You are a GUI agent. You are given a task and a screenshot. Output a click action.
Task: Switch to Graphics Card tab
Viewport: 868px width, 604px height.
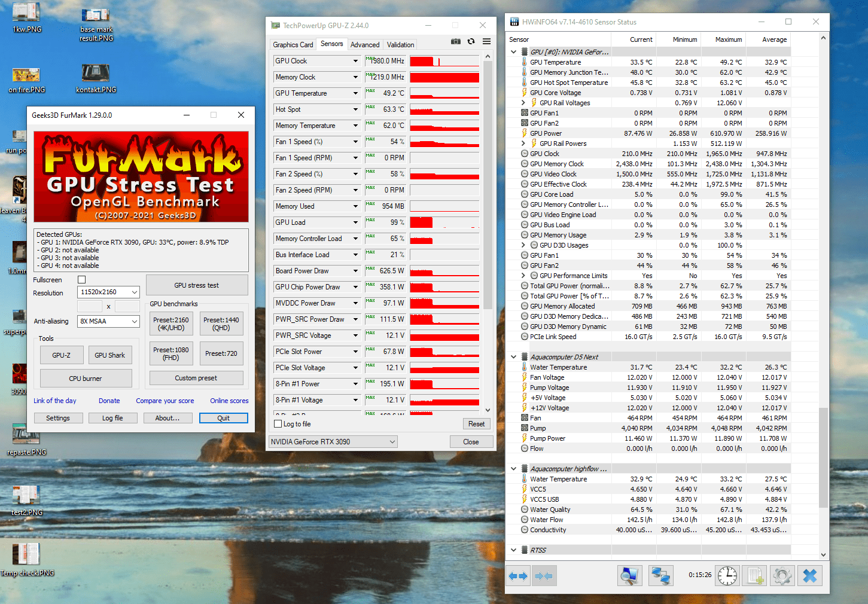pos(293,45)
